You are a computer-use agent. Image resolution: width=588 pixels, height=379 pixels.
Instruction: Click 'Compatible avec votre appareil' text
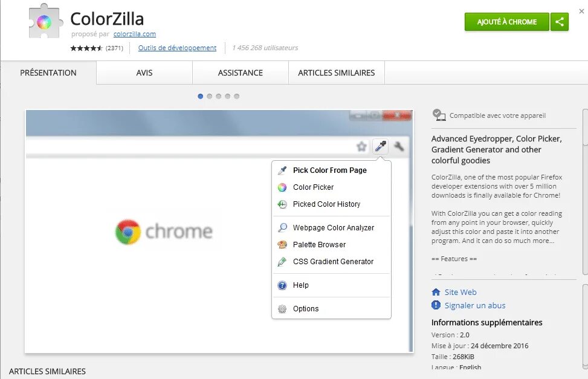coord(497,115)
